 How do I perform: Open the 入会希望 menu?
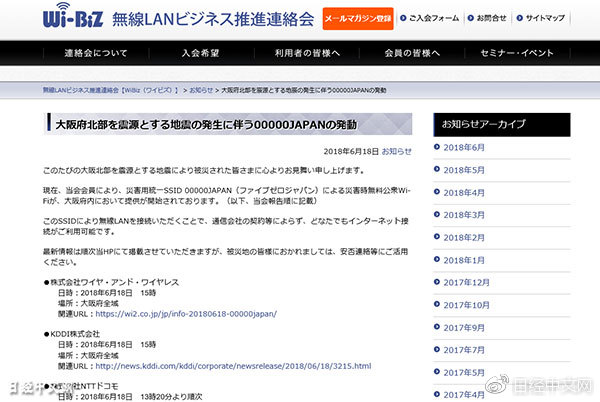pos(201,53)
